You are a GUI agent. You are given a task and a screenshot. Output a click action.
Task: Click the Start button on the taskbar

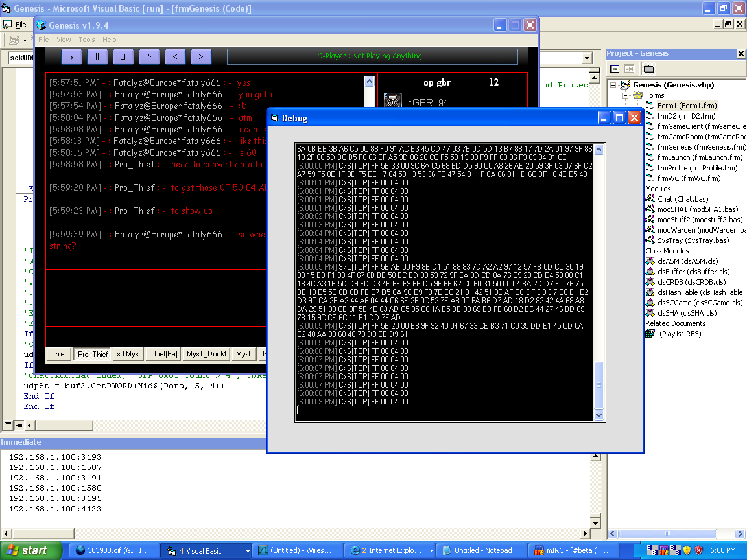pyautogui.click(x=27, y=551)
